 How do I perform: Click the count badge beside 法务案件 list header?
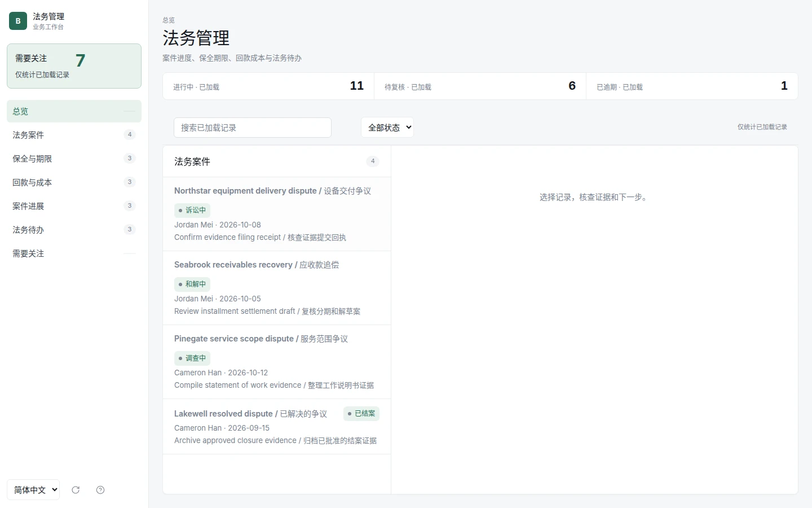(x=373, y=161)
